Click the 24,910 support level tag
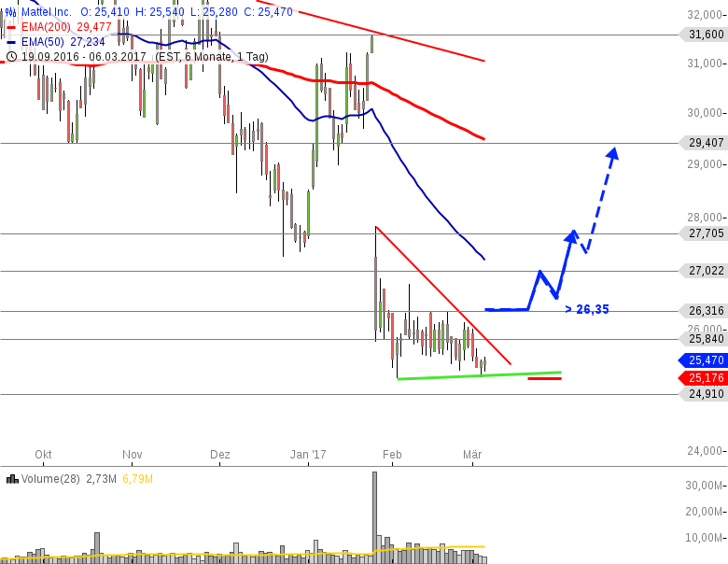 coord(703,394)
